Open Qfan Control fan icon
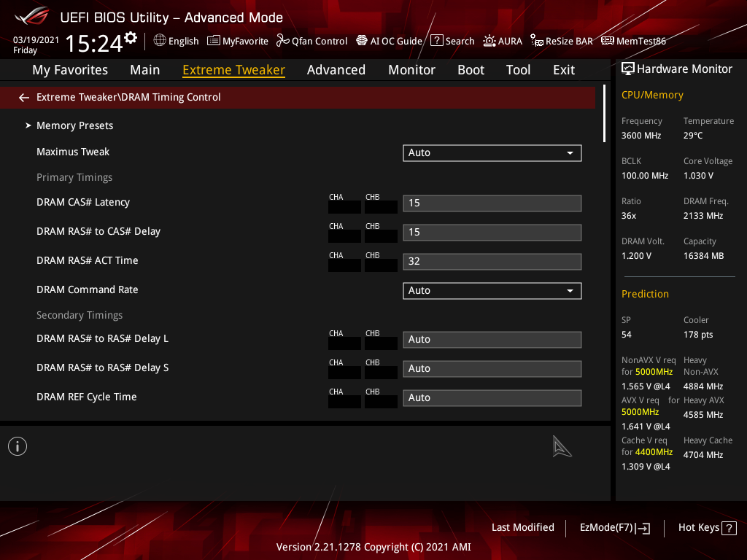The width and height of the screenshot is (747, 560). (x=282, y=41)
